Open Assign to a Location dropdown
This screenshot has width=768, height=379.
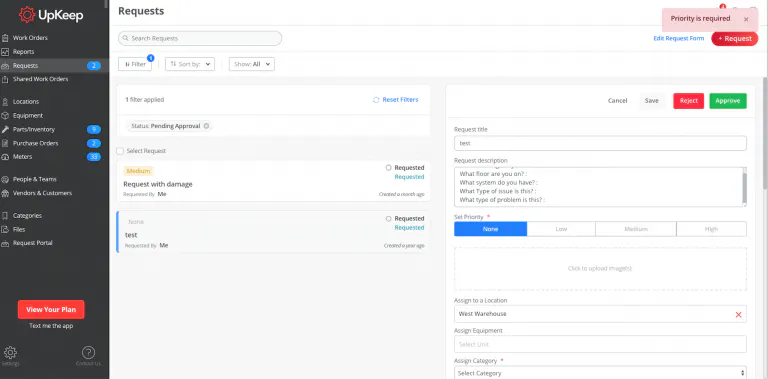click(600, 314)
